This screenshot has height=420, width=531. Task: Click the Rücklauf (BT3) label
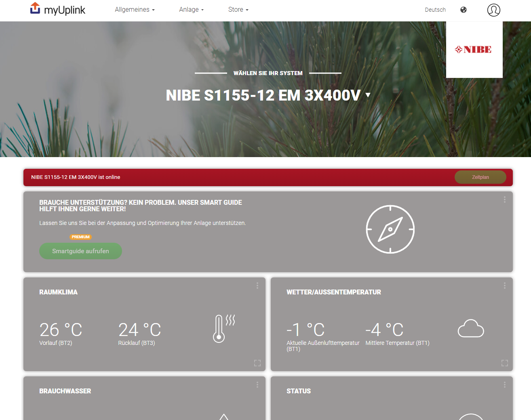137,343
